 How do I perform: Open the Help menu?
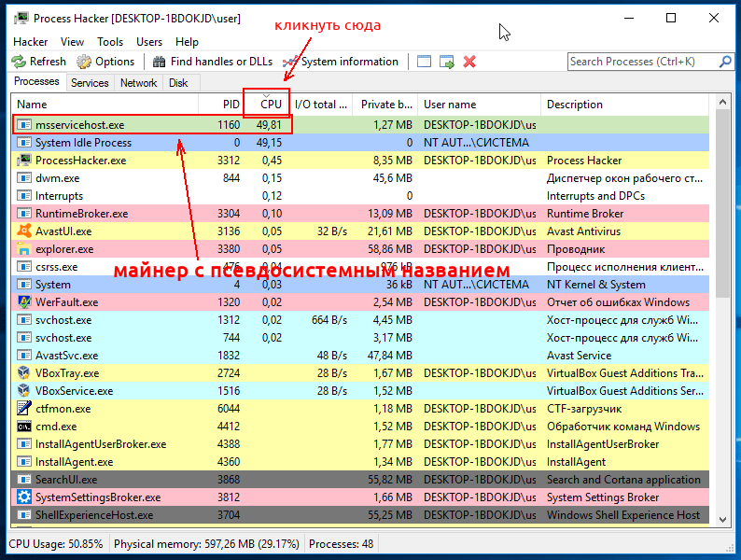(x=188, y=42)
